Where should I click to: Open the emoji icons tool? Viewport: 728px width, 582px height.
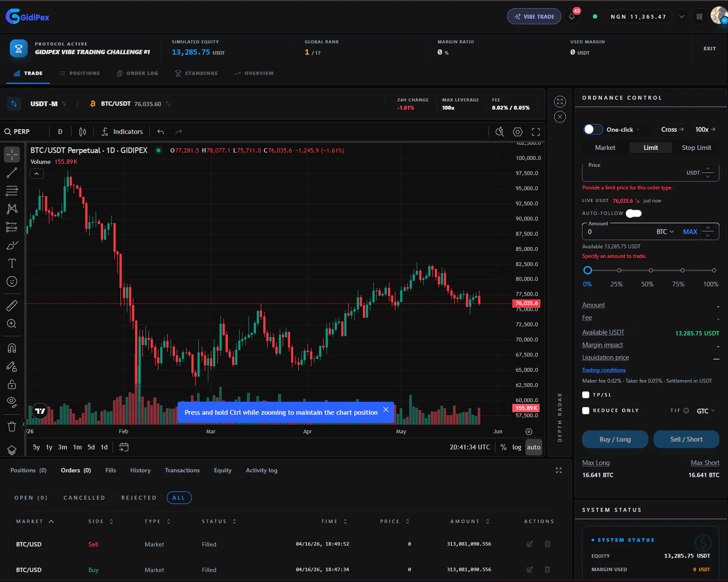pyautogui.click(x=12, y=282)
